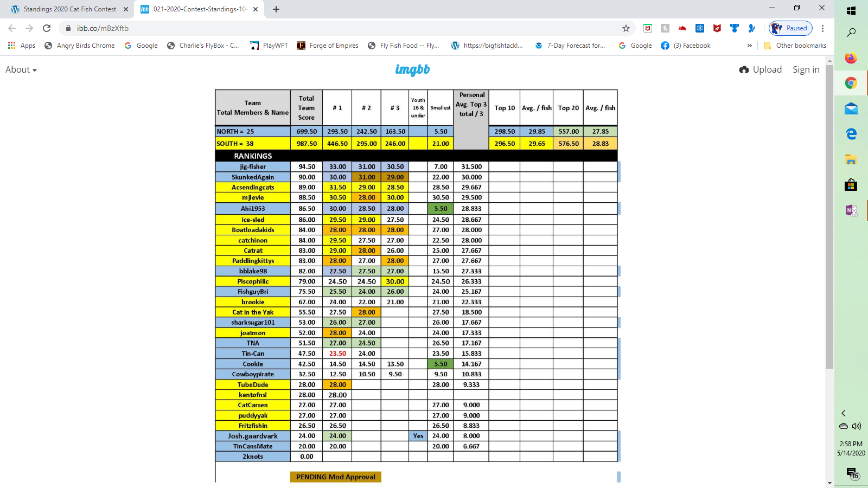Image resolution: width=868 pixels, height=488 pixels.
Task: Open 7-Day Forecast bookmark
Action: coord(570,46)
